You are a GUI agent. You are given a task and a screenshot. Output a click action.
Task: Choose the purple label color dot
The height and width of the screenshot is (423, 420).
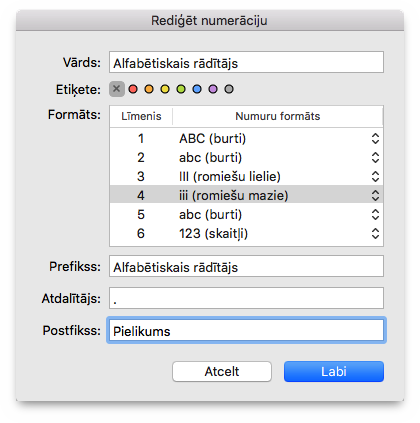pyautogui.click(x=213, y=89)
